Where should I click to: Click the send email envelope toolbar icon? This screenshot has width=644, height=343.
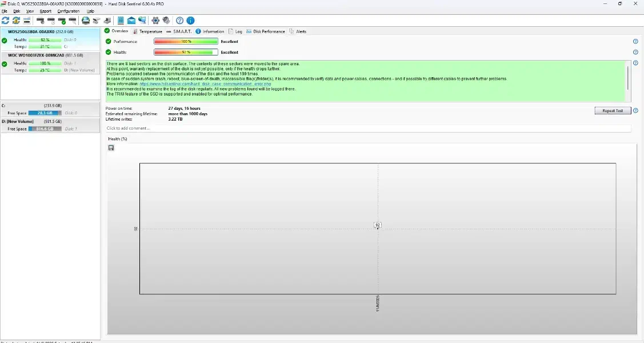131,21
